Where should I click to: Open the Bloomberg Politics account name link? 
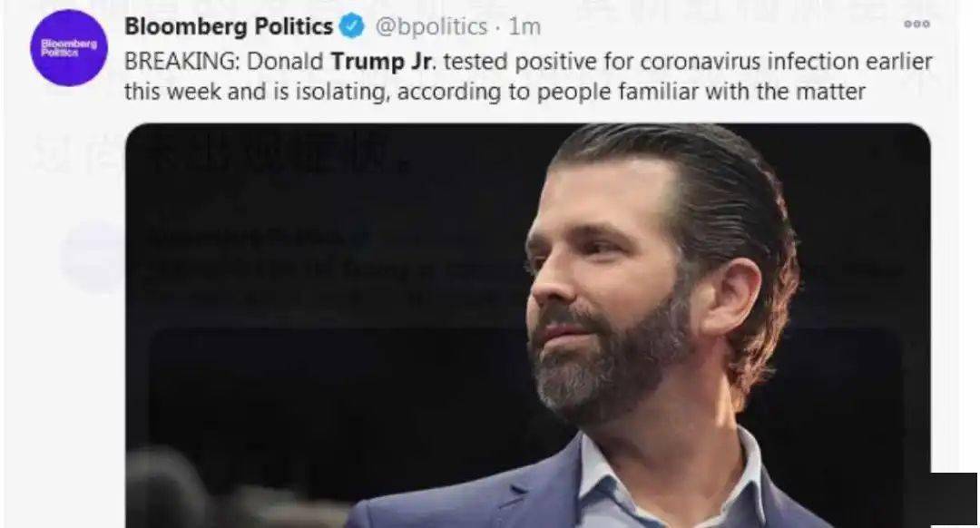229,27
